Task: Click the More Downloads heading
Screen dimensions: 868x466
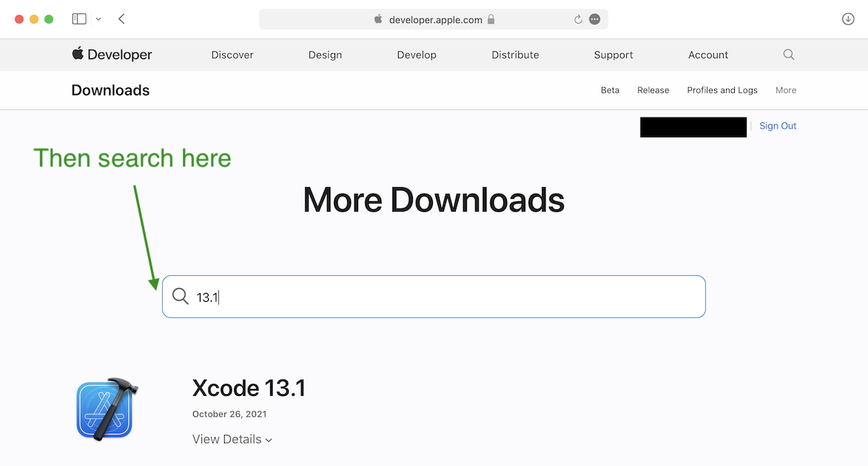Action: pos(434,200)
